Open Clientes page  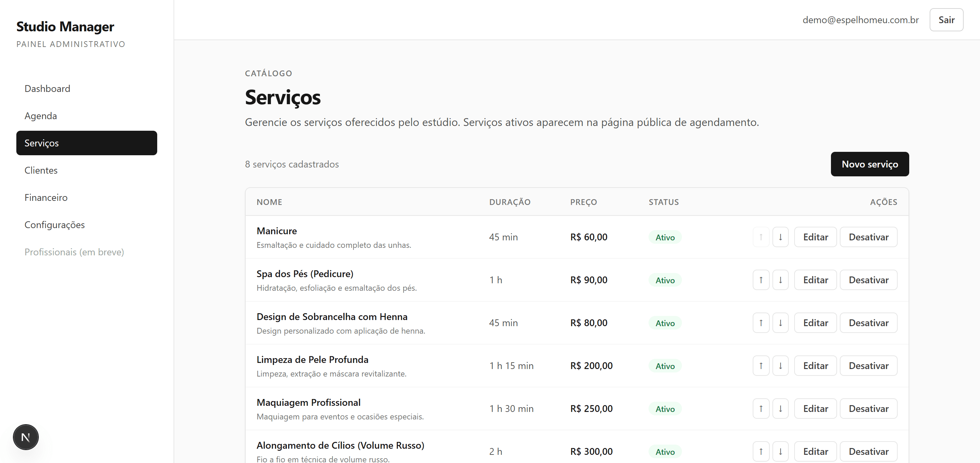click(x=87, y=170)
